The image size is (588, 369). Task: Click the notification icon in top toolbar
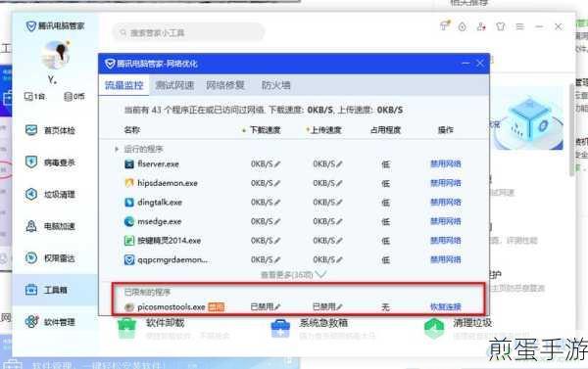pos(444,25)
